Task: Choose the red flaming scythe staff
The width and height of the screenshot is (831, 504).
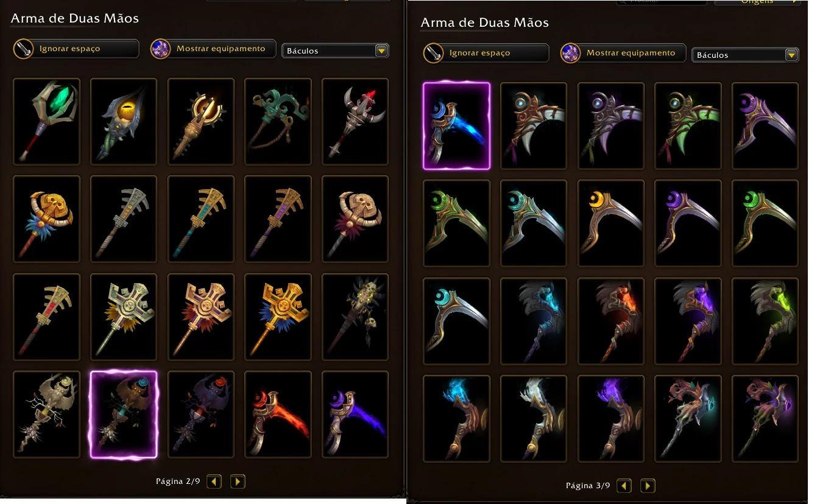Action: pos(278,415)
